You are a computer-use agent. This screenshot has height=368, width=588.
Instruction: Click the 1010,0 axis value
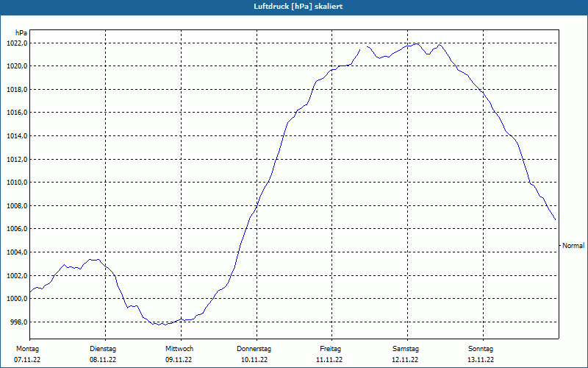point(17,183)
